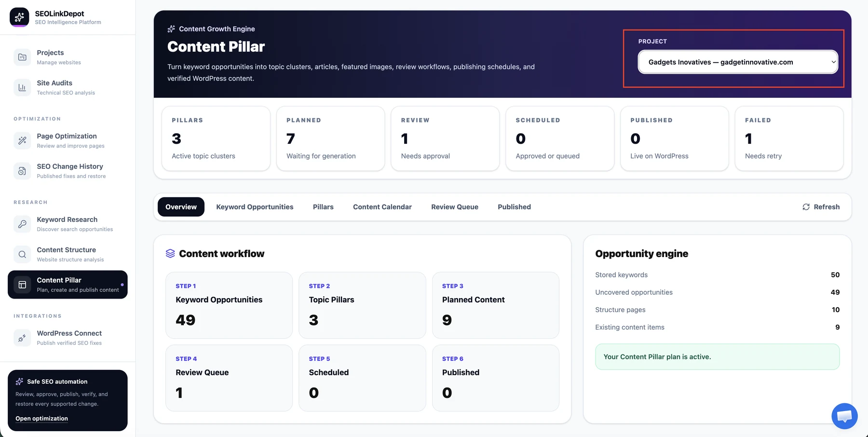Open the Step 4 Review Queue card
The height and width of the screenshot is (437, 868).
pos(229,378)
